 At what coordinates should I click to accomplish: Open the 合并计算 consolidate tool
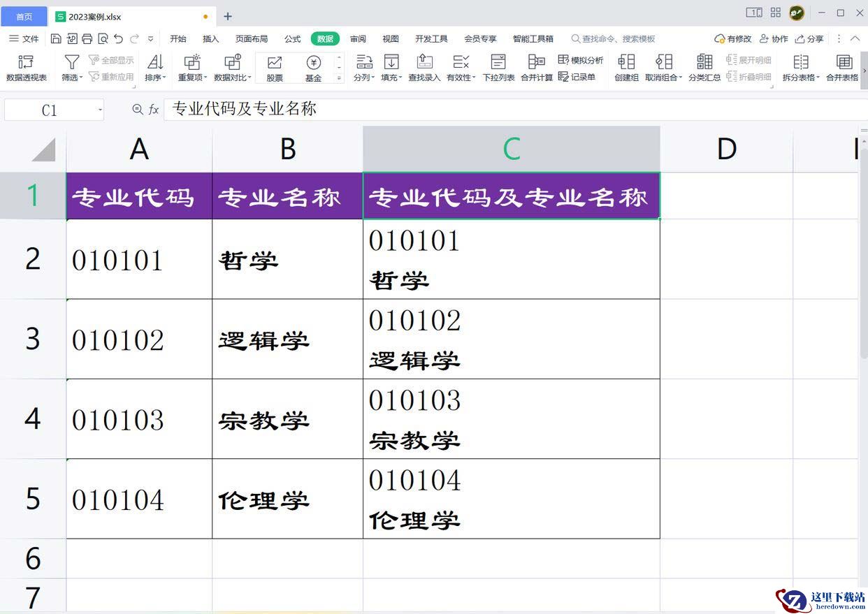537,68
